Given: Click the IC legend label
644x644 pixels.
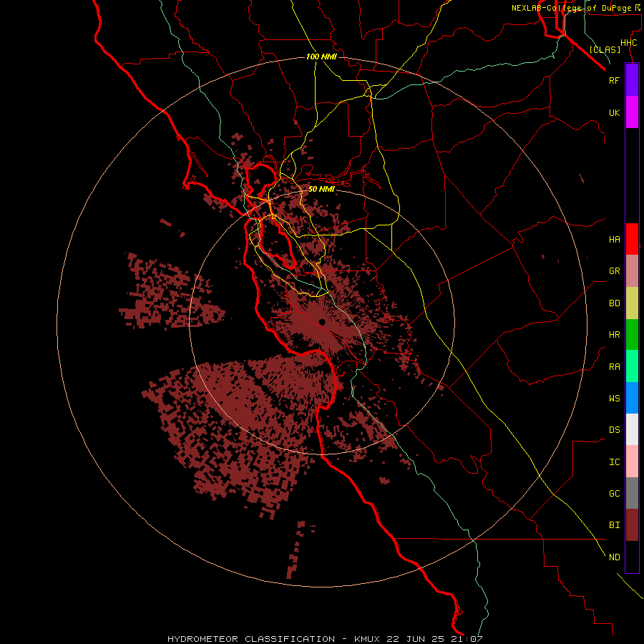Looking at the screenshot, I should [x=614, y=462].
